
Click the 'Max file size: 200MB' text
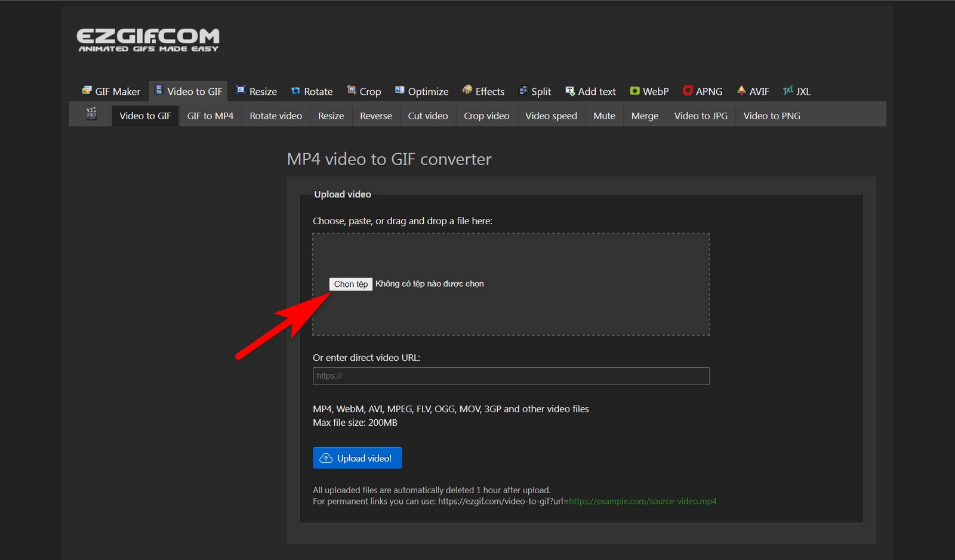[355, 423]
